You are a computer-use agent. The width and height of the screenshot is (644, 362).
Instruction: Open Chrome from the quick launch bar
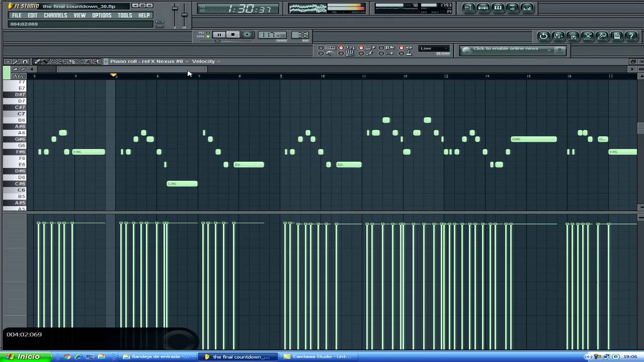(x=67, y=356)
